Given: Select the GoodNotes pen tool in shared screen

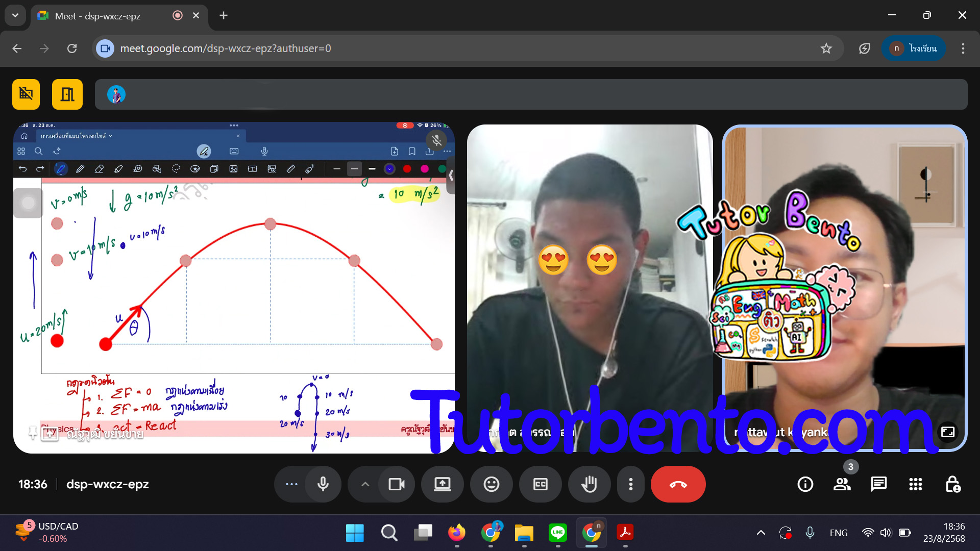Looking at the screenshot, I should pyautogui.click(x=61, y=169).
